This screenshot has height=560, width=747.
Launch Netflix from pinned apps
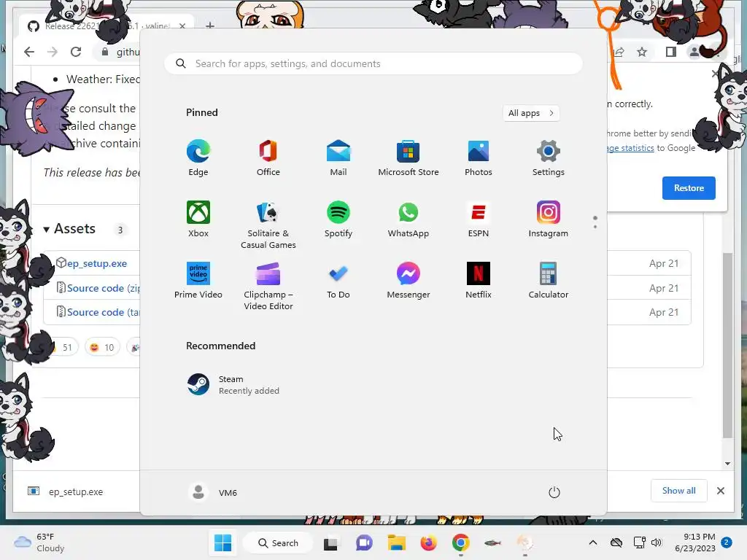tap(479, 281)
